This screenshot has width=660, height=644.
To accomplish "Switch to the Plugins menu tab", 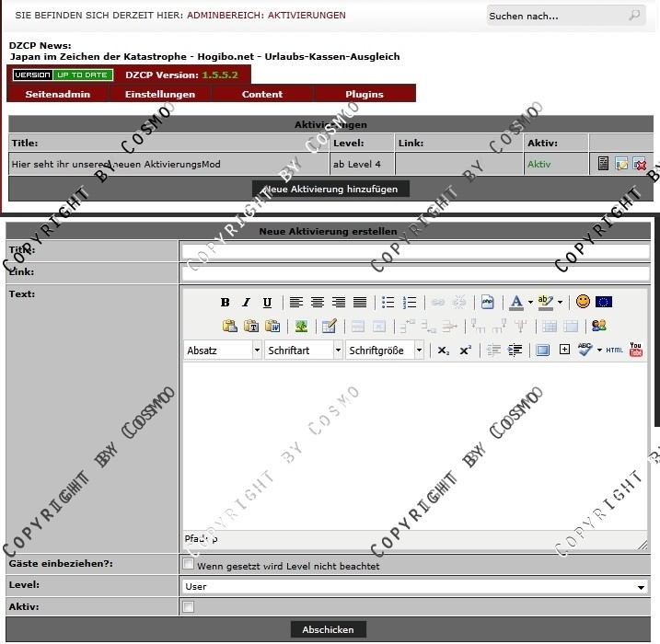I will coord(365,94).
